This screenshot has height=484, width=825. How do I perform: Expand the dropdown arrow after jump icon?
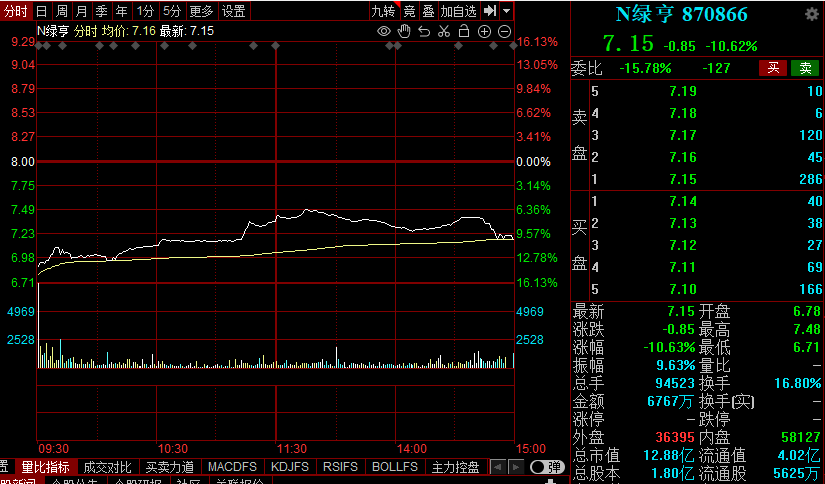[x=506, y=11]
